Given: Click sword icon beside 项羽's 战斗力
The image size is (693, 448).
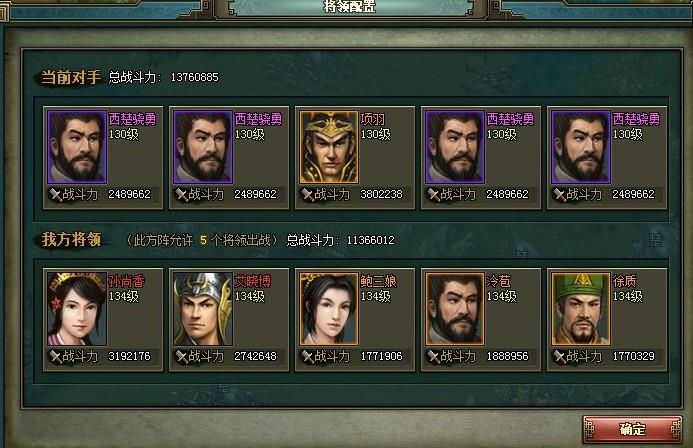Looking at the screenshot, I should [x=307, y=194].
